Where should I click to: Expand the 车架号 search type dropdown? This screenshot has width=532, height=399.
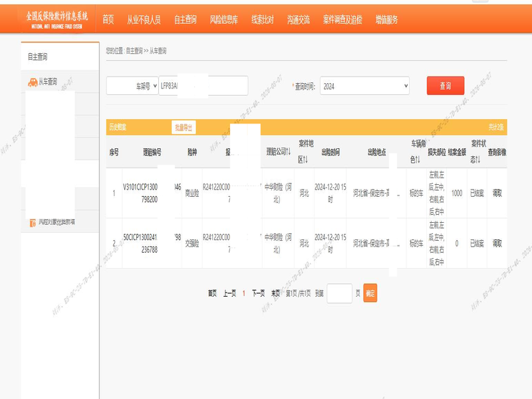(x=132, y=86)
